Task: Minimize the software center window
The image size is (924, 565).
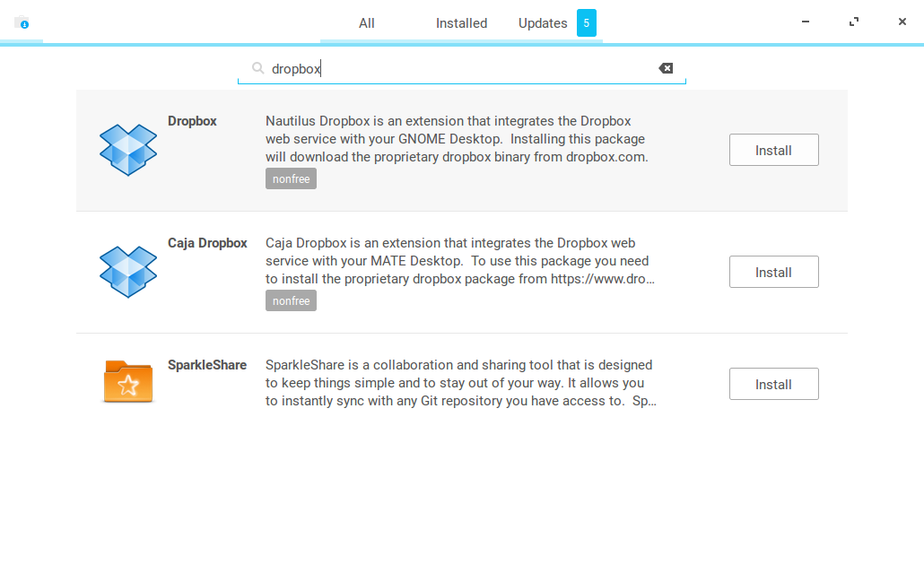Action: pyautogui.click(x=806, y=22)
